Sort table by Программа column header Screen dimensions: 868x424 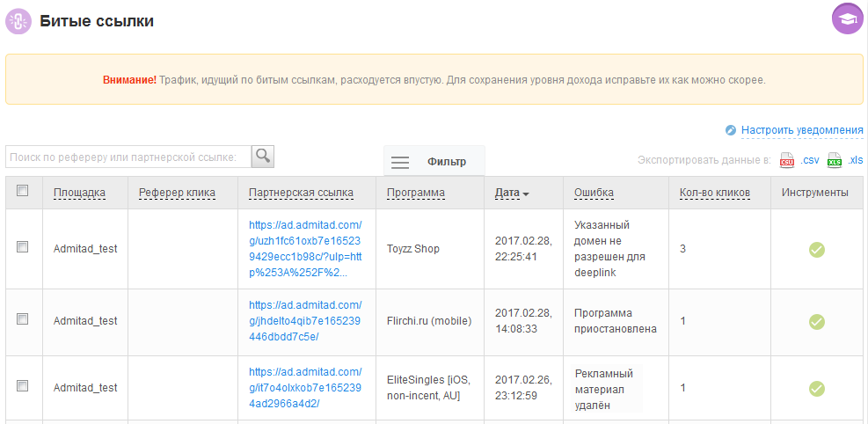415,193
